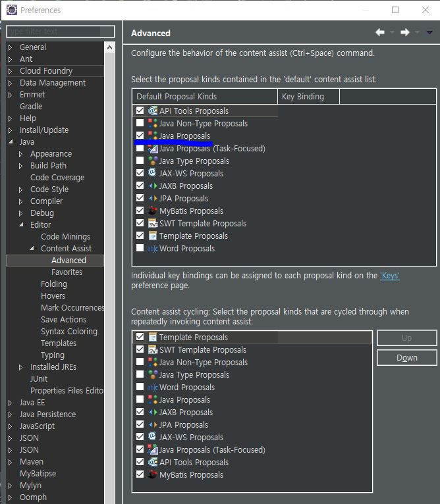Image resolution: width=440 pixels, height=504 pixels.
Task: Click the Default Proposal Kinds column header
Action: pos(205,97)
